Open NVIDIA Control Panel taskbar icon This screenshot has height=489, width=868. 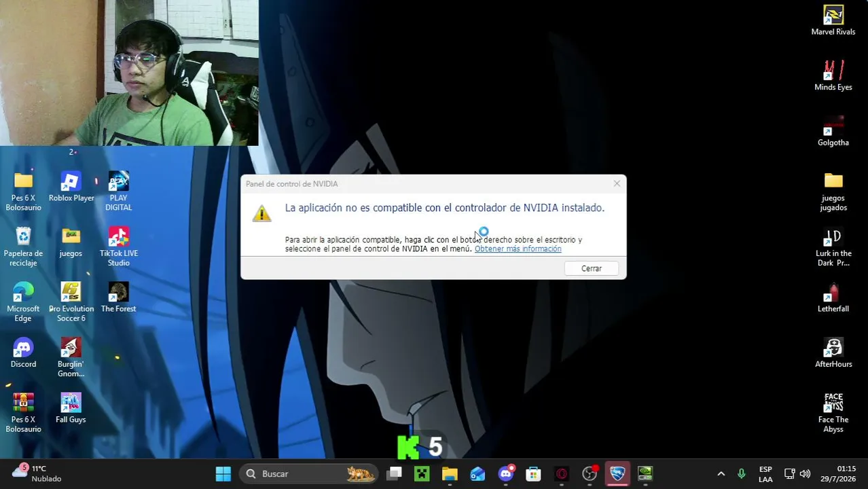click(x=645, y=473)
